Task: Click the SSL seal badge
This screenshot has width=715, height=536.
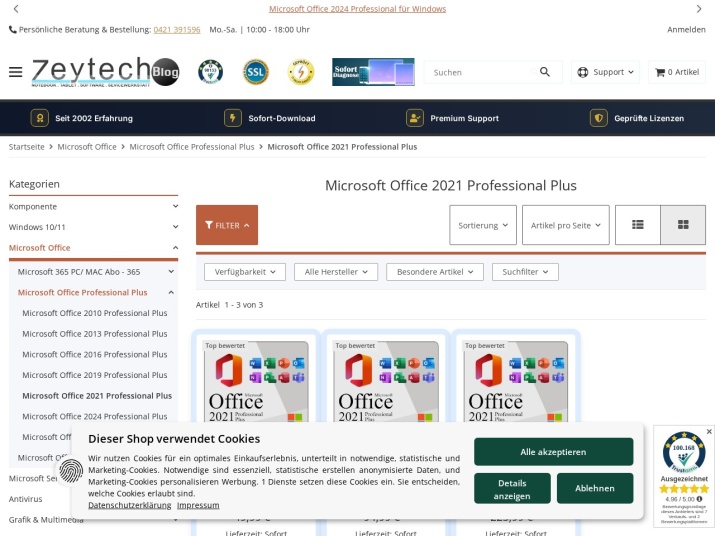Action: pyautogui.click(x=255, y=72)
